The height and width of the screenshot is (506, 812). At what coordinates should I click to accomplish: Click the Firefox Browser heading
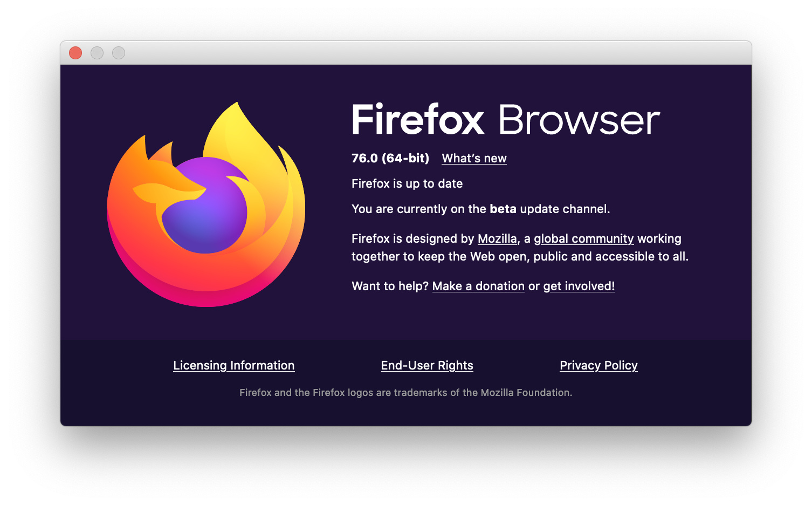click(x=506, y=119)
